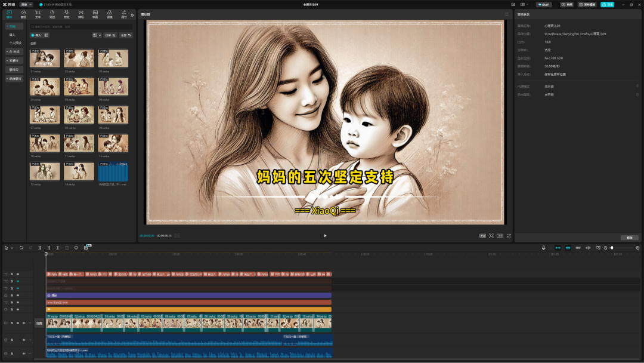Click the 审阅 review button
Viewport: 644px width, 363px height.
pos(567,5)
